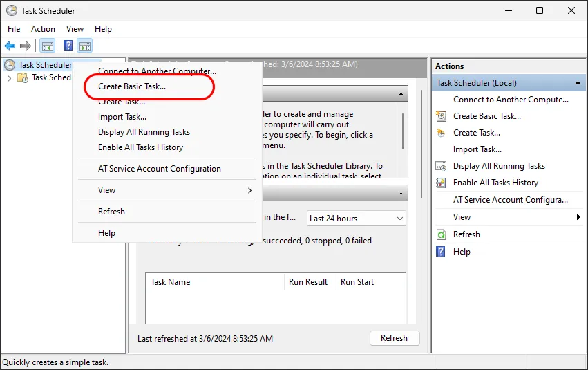
Task: Click the green Refresh icon in Actions pane
Action: tap(442, 234)
